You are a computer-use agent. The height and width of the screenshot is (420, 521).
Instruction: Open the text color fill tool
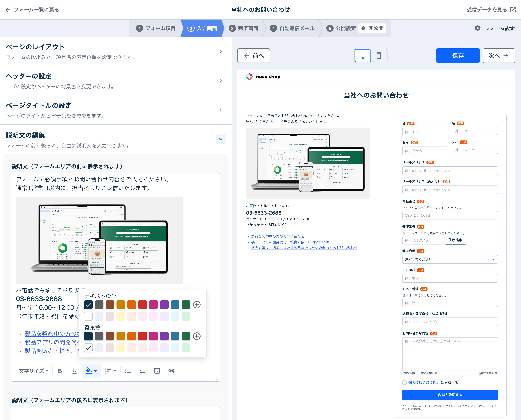coord(91,371)
